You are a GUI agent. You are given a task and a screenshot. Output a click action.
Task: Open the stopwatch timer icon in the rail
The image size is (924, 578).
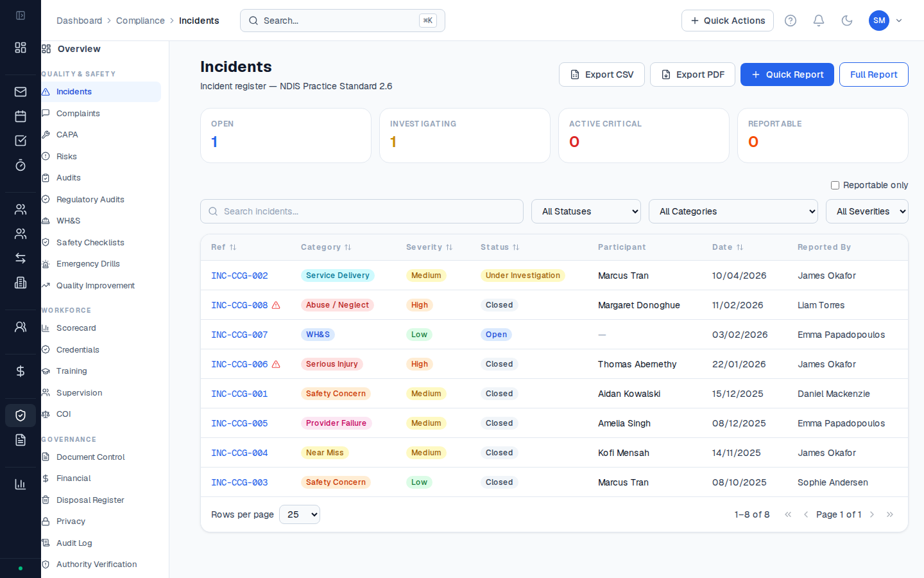(x=21, y=165)
